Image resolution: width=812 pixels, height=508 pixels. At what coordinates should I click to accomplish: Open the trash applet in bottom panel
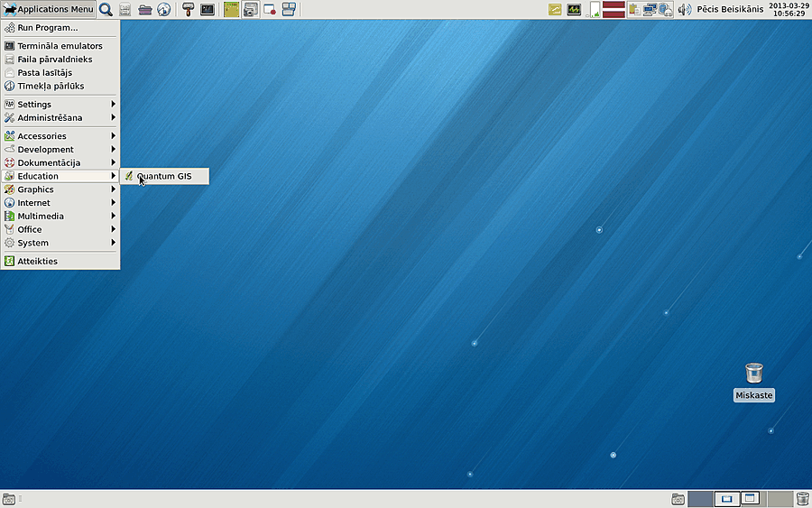[x=803, y=499]
